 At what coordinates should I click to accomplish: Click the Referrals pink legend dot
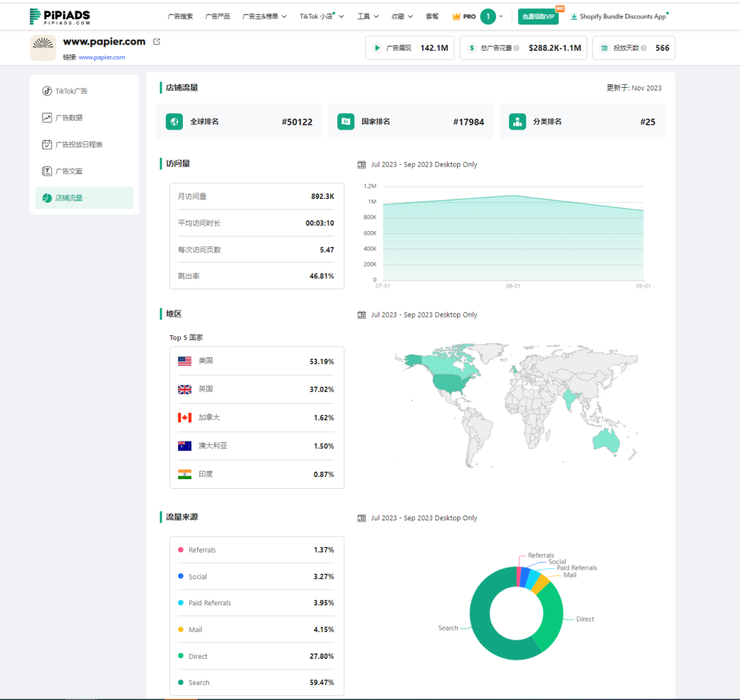click(181, 550)
